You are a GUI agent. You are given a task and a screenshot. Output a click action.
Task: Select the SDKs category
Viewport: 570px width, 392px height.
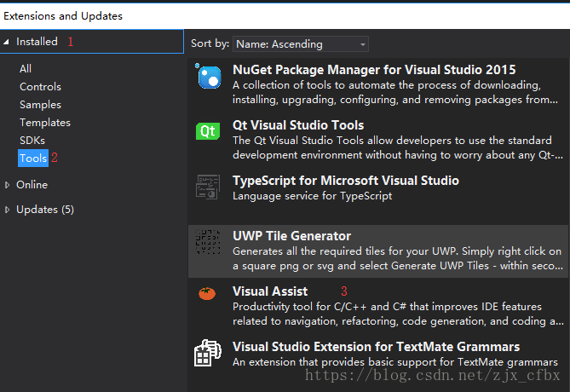pyautogui.click(x=32, y=141)
